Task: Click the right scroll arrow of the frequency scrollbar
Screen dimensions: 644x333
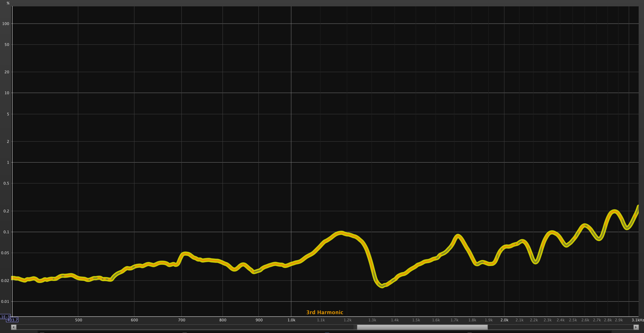Action: coord(636,327)
